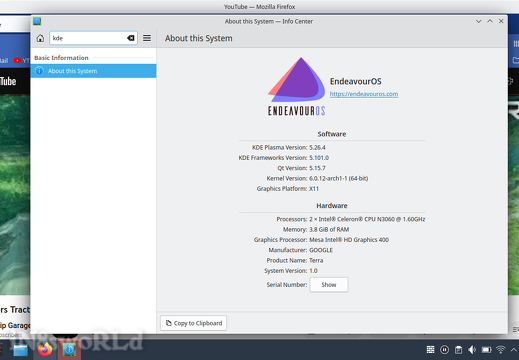Click KDE Frameworks Version value 5.101.0

[319, 158]
